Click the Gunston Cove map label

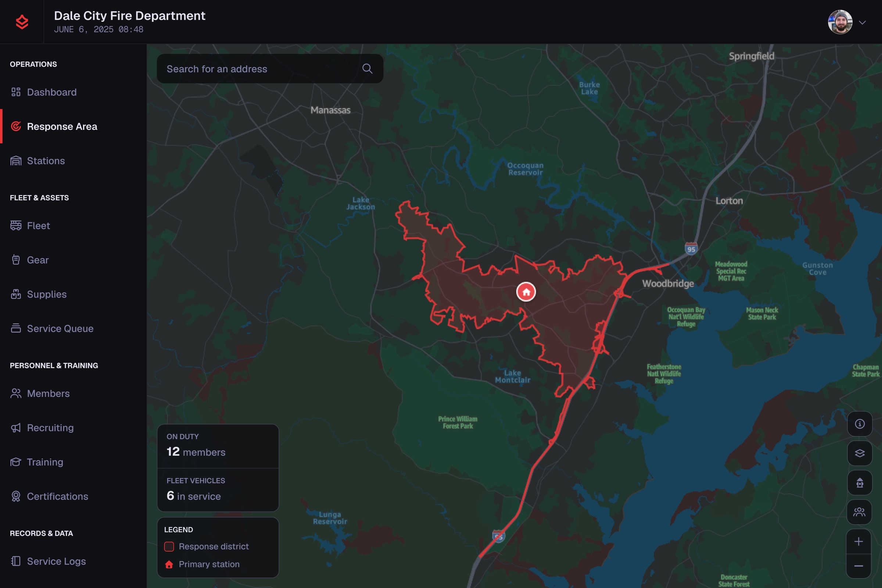point(817,269)
